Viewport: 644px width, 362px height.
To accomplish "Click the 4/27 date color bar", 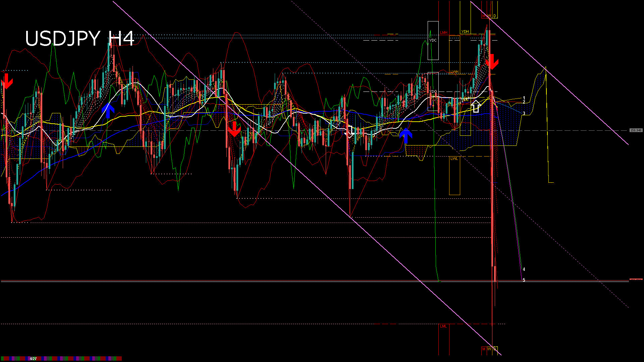I will coord(33,359).
